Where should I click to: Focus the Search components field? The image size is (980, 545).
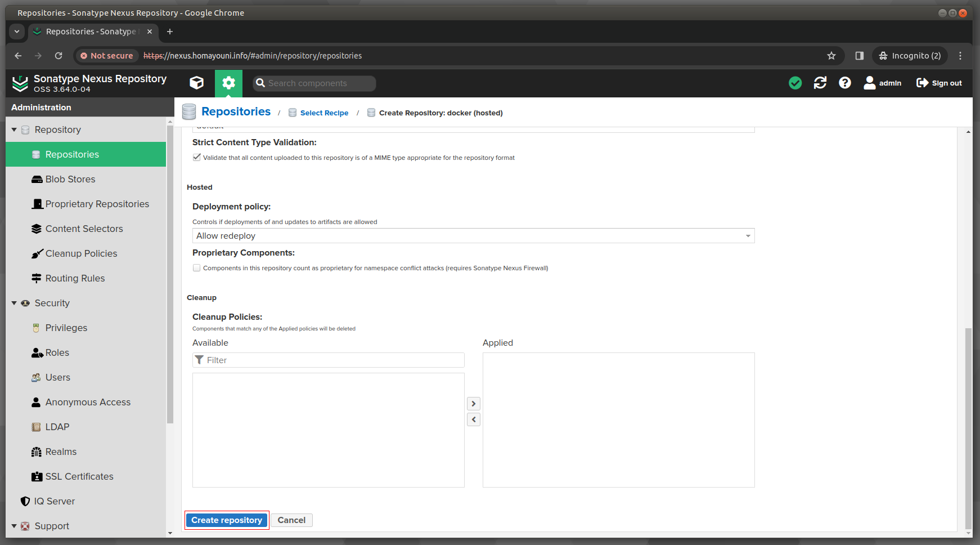coord(314,83)
